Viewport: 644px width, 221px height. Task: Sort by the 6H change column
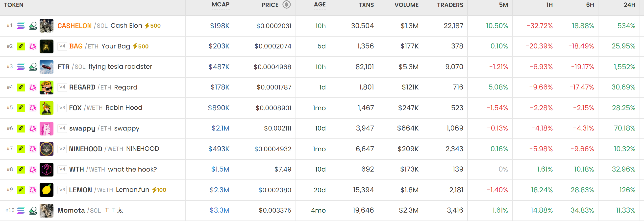(x=590, y=5)
